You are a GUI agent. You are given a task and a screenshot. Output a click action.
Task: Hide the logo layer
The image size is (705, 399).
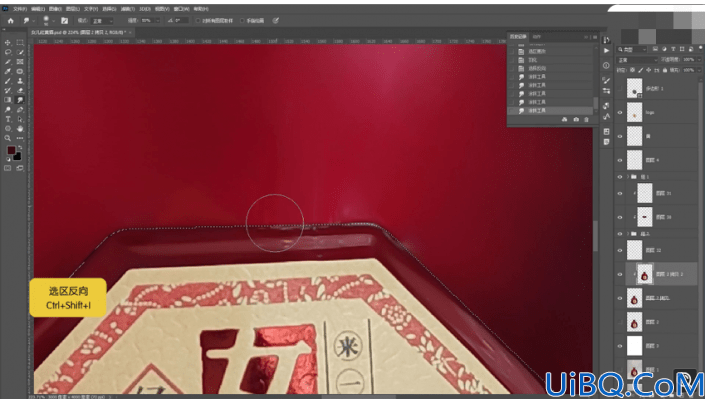(x=620, y=112)
